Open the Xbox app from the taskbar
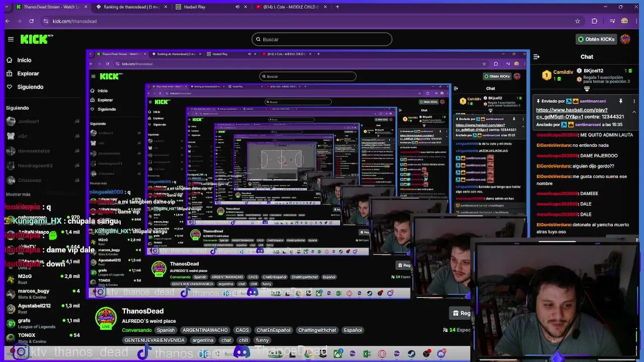The height and width of the screenshot is (362, 644). pyautogui.click(x=338, y=354)
